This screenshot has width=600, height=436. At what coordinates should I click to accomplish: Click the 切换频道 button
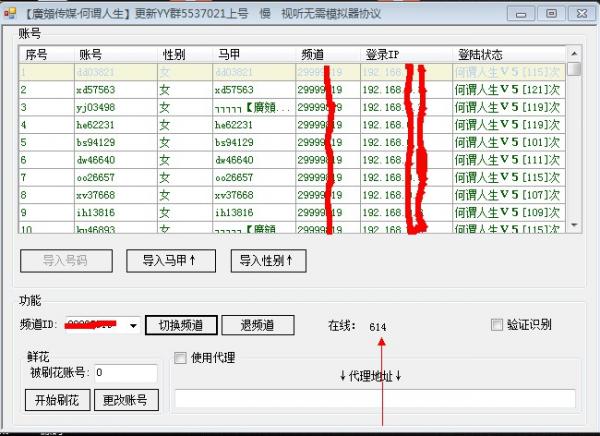click(x=181, y=325)
